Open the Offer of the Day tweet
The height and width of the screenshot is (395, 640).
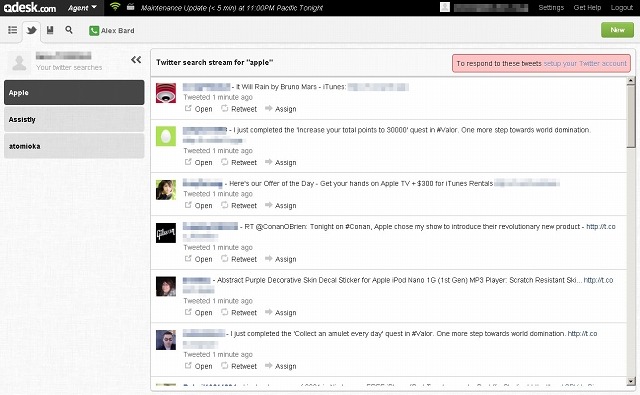tap(199, 206)
